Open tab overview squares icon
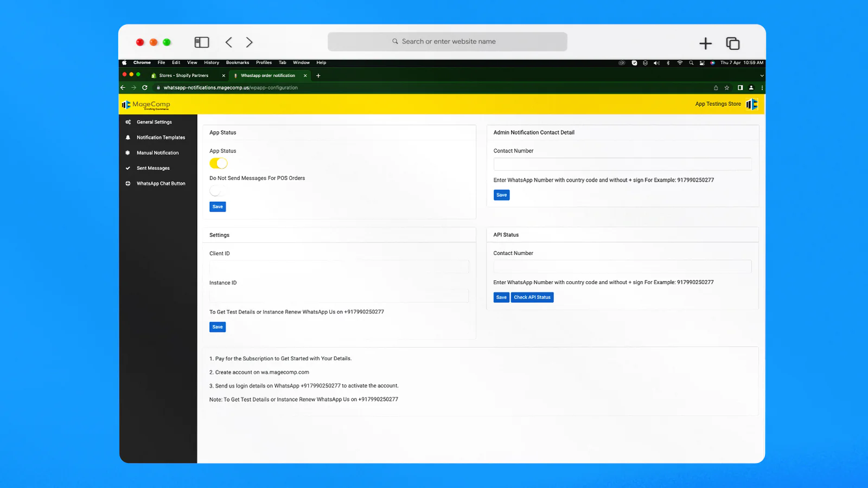The width and height of the screenshot is (868, 488). coord(733,43)
